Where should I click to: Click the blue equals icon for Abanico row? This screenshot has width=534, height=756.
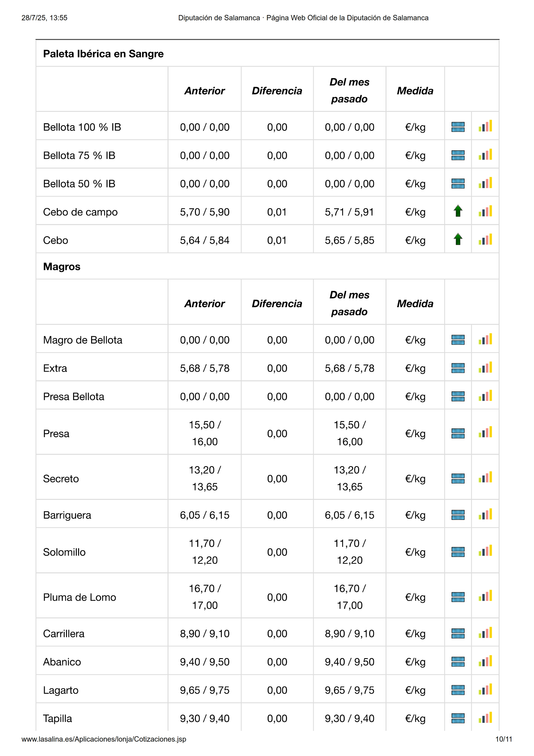pyautogui.click(x=458, y=661)
